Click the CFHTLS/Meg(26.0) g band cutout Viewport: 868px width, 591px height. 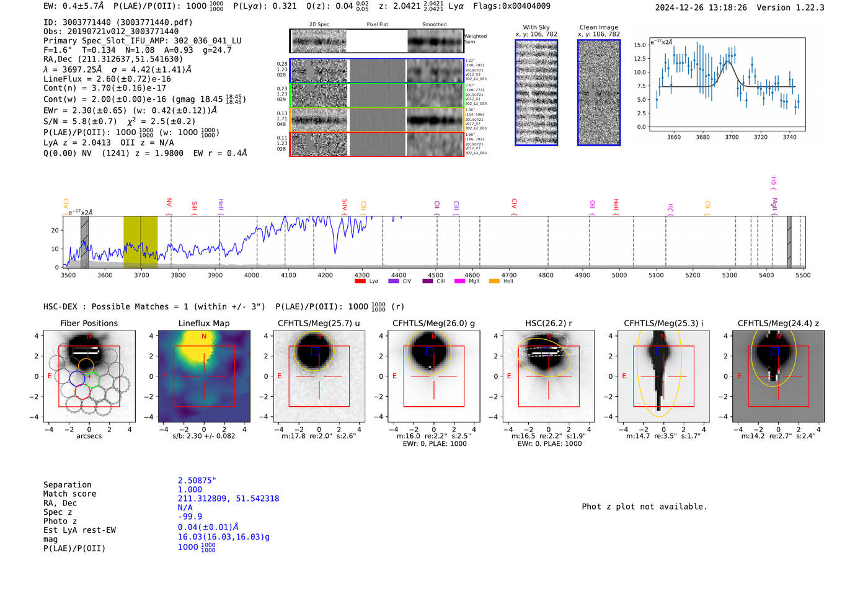[x=434, y=376]
